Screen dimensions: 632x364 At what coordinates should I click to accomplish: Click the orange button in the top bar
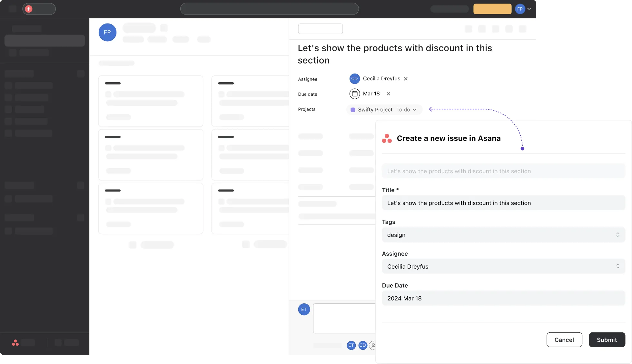492,9
